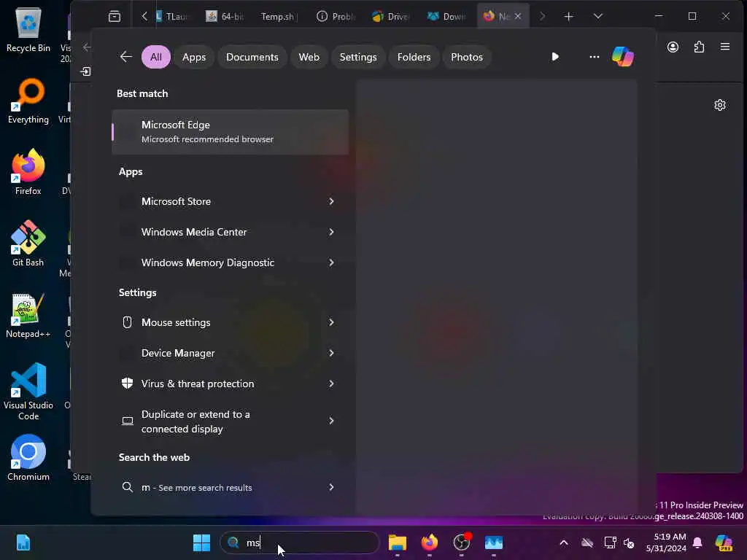Switch to the Documents filter tab
This screenshot has height=560, width=747.
point(252,57)
